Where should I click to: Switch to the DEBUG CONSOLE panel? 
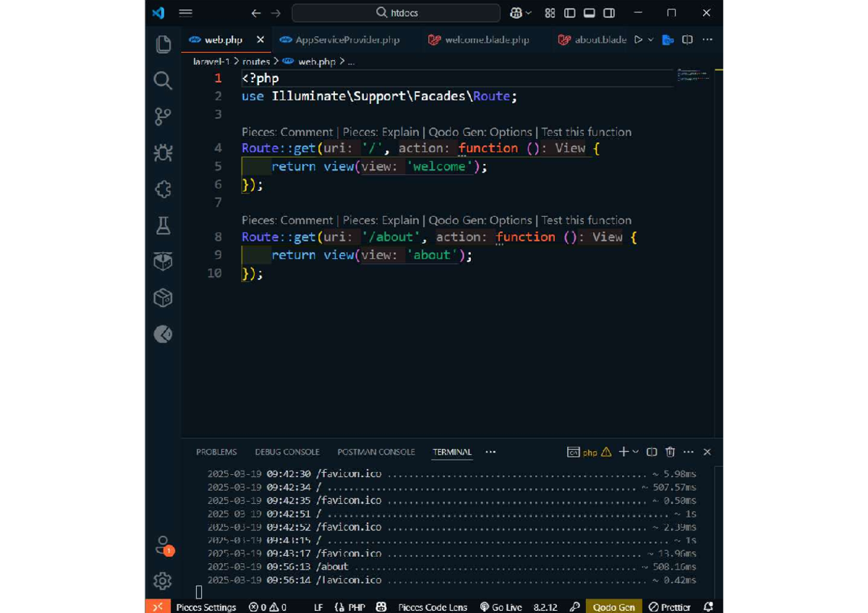point(287,452)
